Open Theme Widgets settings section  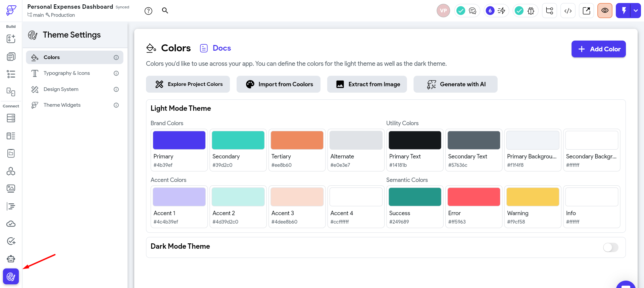[x=62, y=105]
